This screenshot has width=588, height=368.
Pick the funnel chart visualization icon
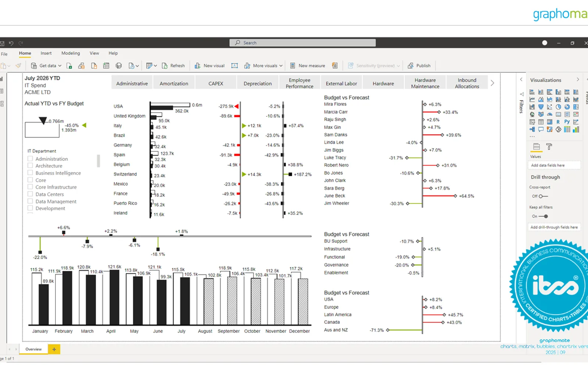[541, 107]
